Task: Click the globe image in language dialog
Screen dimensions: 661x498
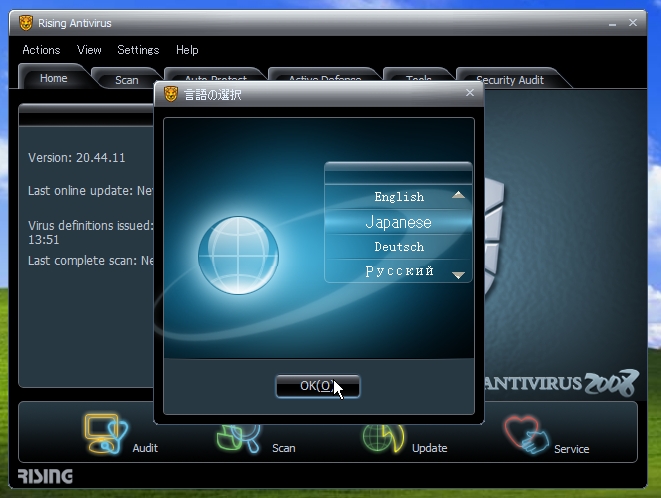Action: (239, 255)
